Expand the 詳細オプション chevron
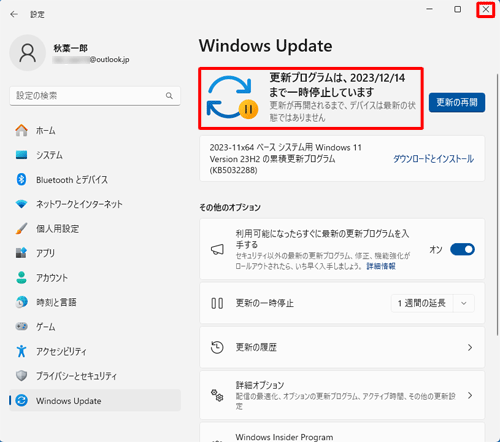Screen dimensions: 500x442 click(470, 395)
